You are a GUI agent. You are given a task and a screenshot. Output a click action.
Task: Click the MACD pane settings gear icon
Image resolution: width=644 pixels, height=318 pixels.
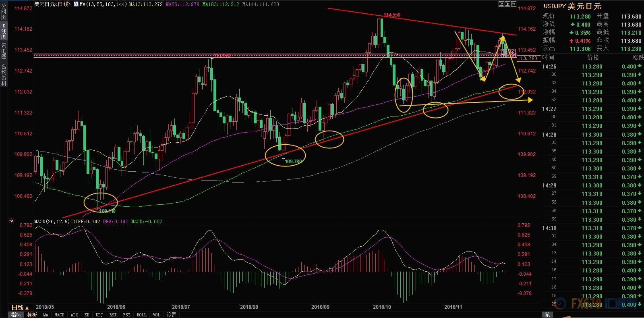(11, 221)
